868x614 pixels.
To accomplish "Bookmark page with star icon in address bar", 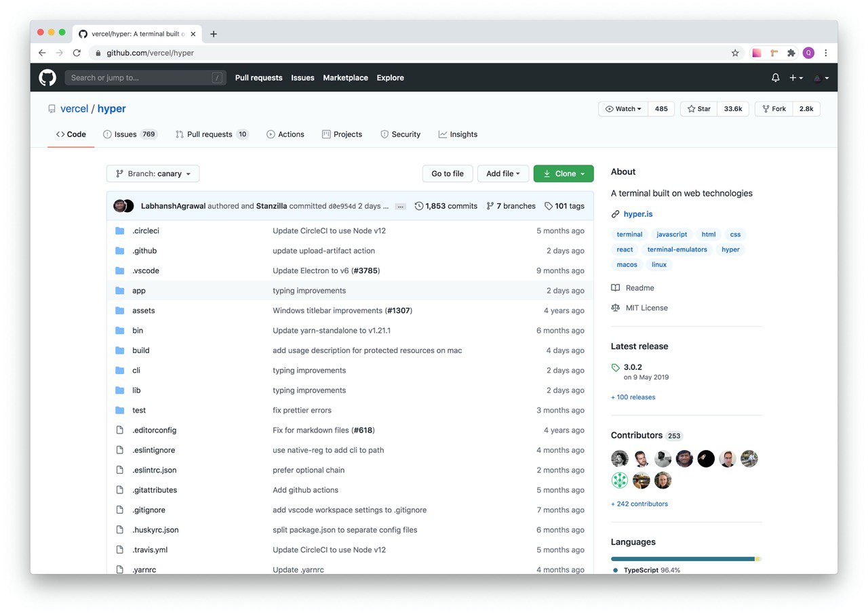I will (735, 53).
